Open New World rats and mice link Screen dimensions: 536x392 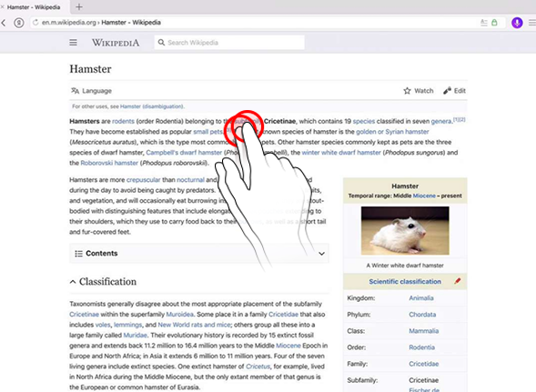[194, 325]
